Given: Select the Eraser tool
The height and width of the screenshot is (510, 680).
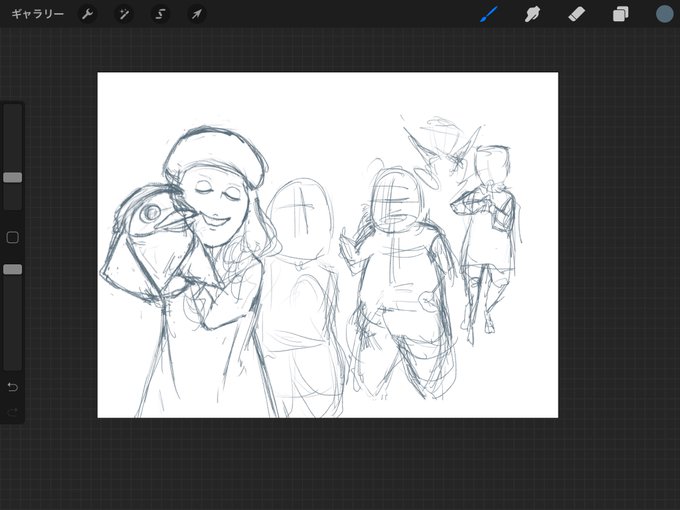Looking at the screenshot, I should coord(576,14).
